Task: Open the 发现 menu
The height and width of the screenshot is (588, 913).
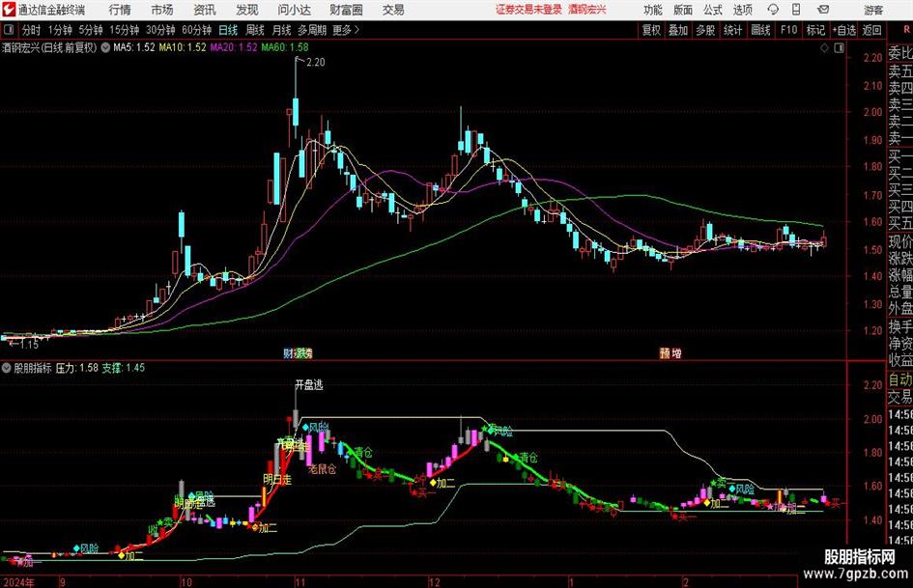Action: [x=247, y=10]
